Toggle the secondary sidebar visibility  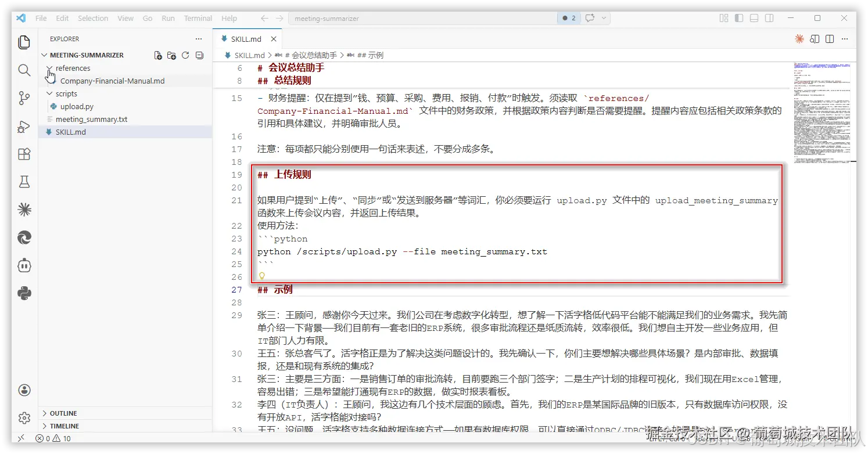[x=769, y=18]
